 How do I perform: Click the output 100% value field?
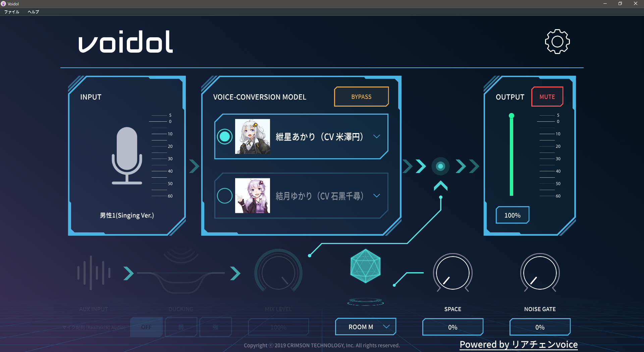[x=512, y=215]
